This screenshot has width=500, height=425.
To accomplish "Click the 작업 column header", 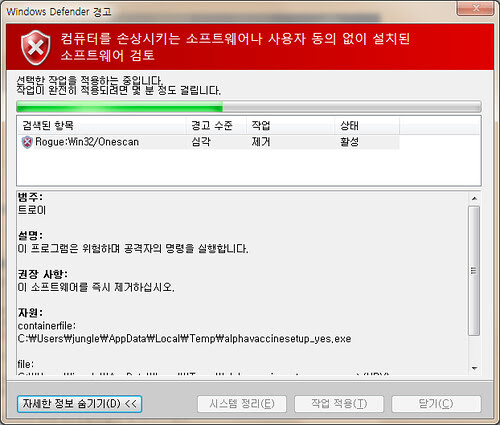I will click(290, 126).
